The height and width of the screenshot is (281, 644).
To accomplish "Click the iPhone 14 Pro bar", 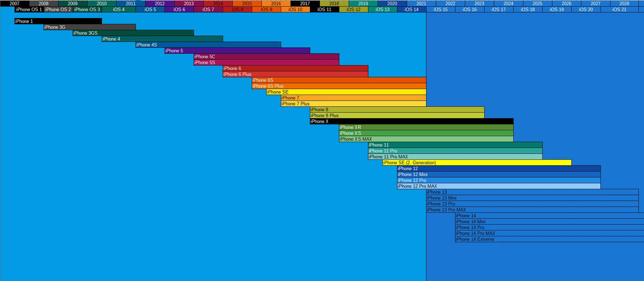I will [549, 228].
